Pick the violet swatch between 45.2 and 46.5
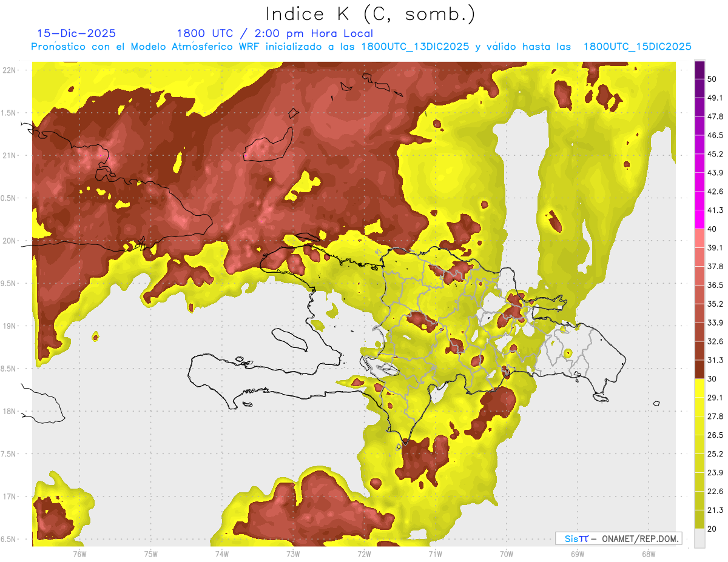Image resolution: width=728 pixels, height=562 pixels. point(699,144)
